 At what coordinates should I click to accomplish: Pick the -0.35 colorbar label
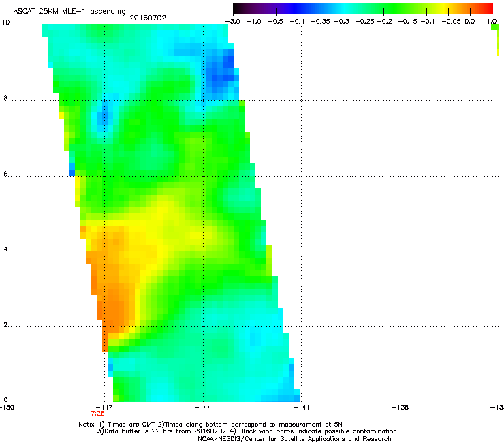[321, 22]
